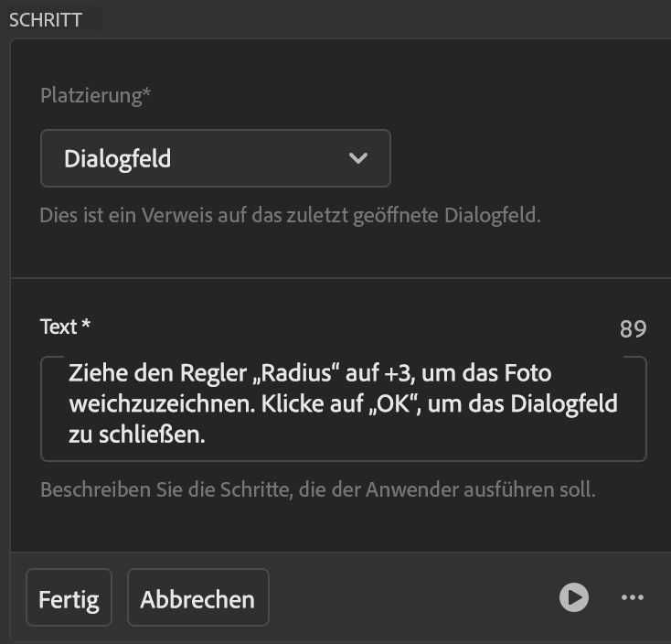
Task: Click the Platzierung* field label
Action: click(90, 97)
